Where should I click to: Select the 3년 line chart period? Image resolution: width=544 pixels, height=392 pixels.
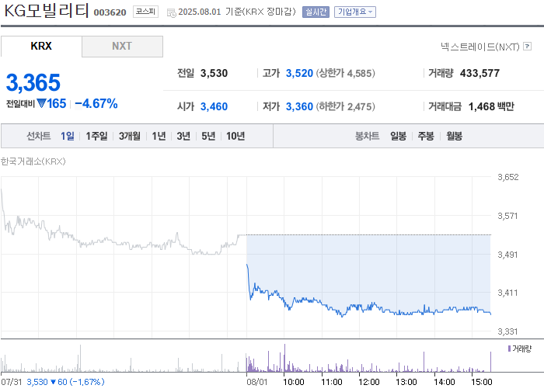pos(183,136)
